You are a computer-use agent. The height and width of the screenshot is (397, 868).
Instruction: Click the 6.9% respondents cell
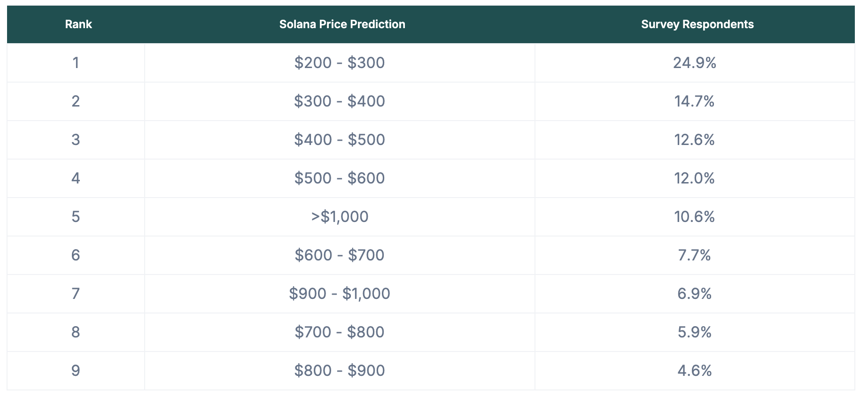point(694,294)
